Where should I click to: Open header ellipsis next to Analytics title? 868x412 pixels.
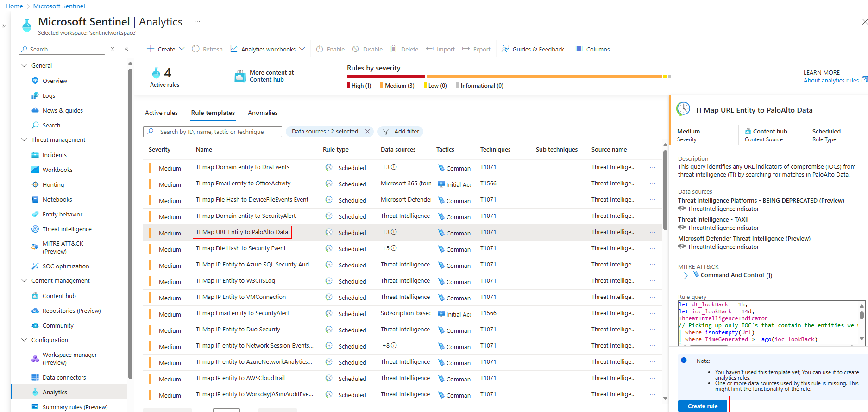point(197,22)
